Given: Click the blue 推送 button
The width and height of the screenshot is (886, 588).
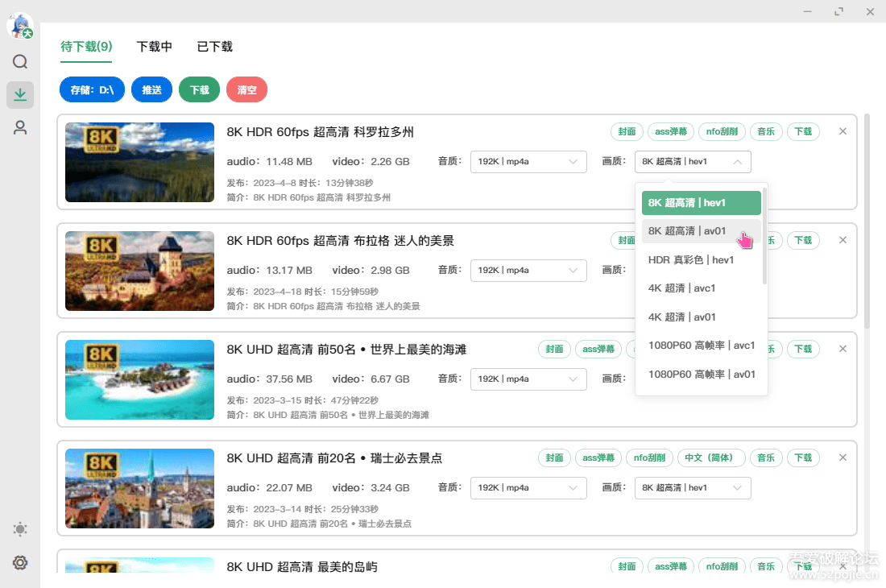Looking at the screenshot, I should [151, 89].
